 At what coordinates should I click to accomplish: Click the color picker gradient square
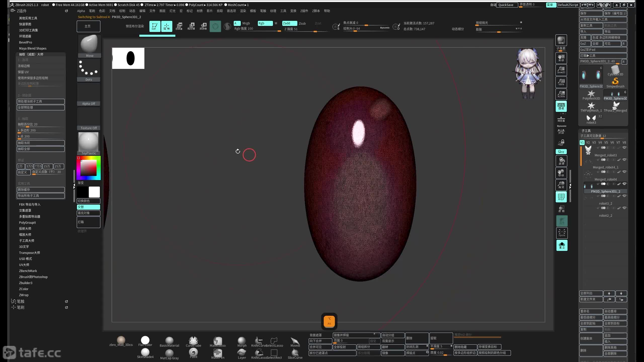88,168
